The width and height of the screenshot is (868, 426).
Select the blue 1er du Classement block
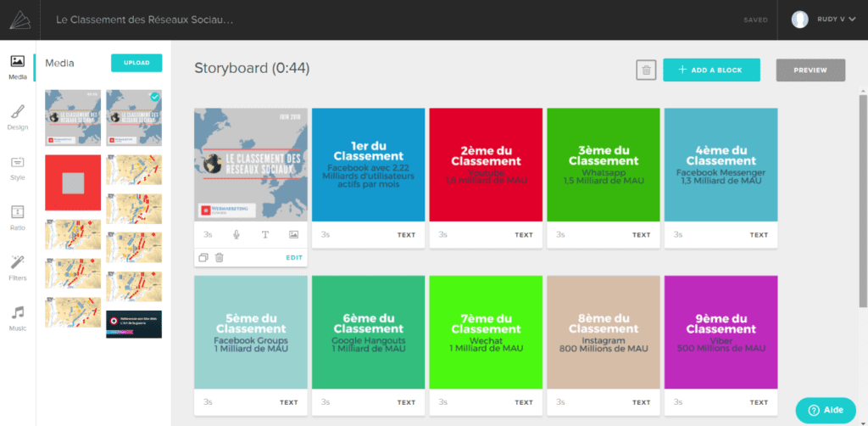pyautogui.click(x=369, y=165)
